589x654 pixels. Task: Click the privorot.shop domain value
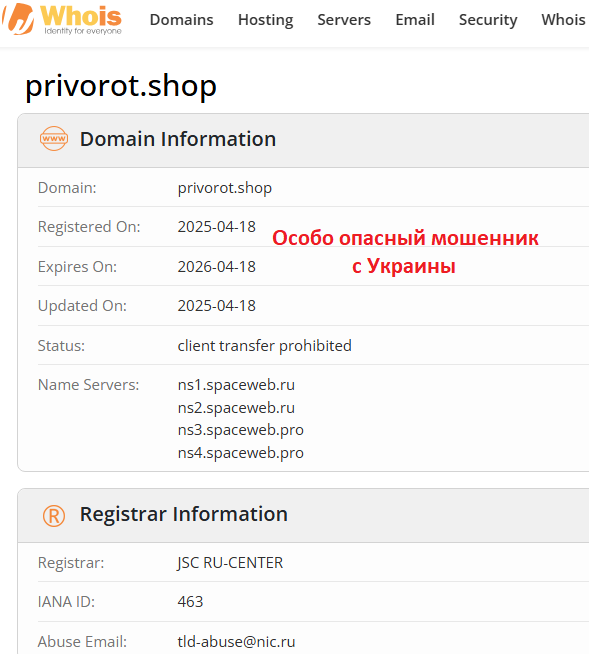coord(225,188)
